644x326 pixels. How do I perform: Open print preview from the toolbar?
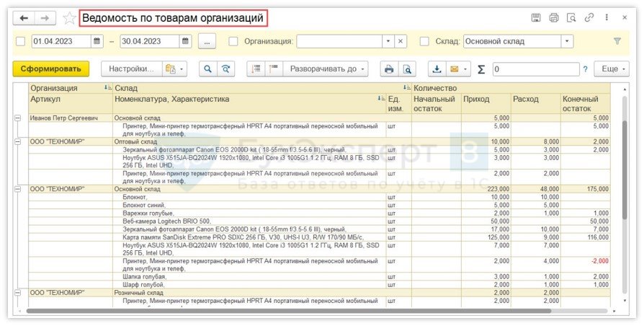tap(406, 69)
